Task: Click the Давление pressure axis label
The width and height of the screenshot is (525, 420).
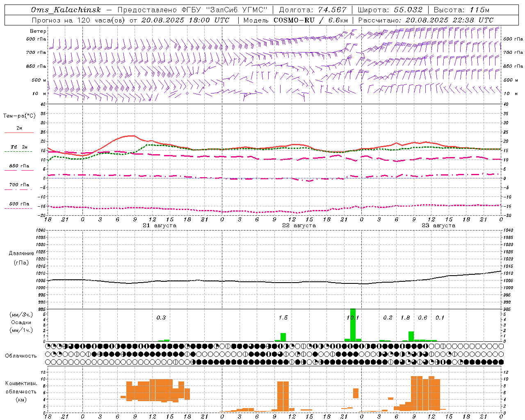Action: (21, 253)
